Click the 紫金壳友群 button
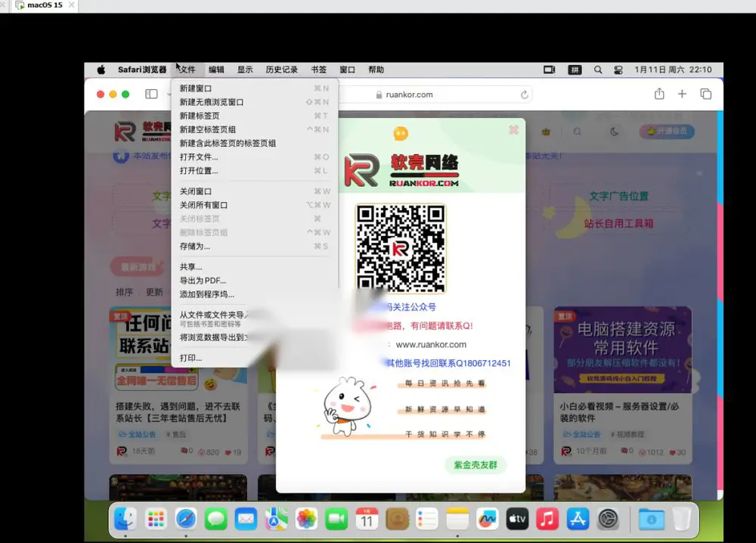 coord(476,465)
